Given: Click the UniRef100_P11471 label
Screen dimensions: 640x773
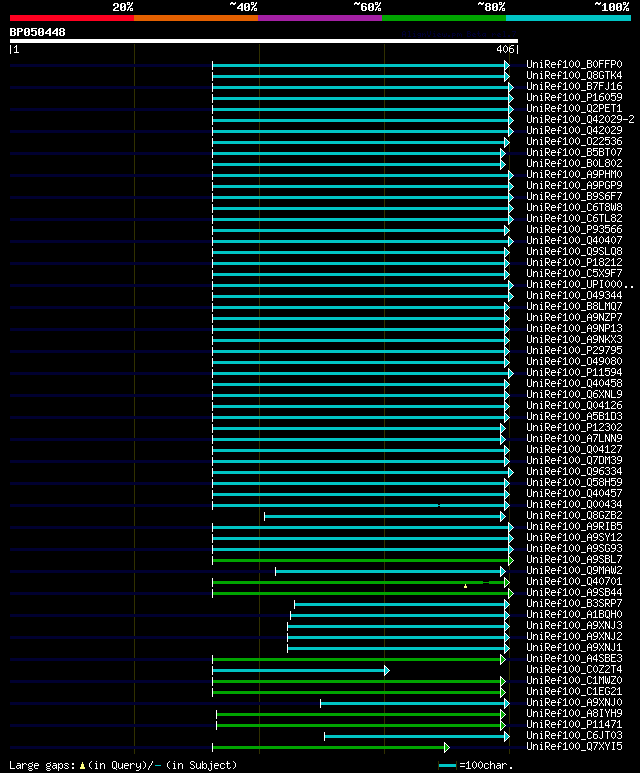Looking at the screenshot, I should (x=574, y=725).
